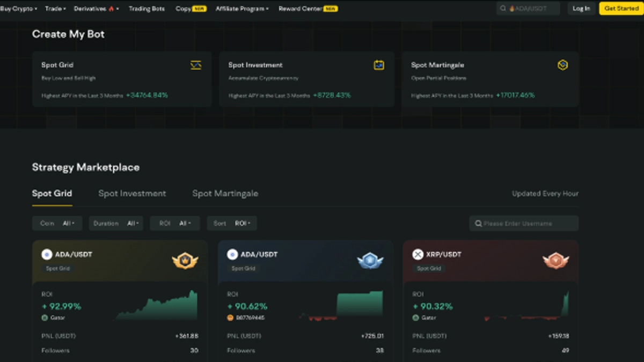Switch to the Spot Investment tab
Image resolution: width=644 pixels, height=362 pixels.
tap(132, 194)
